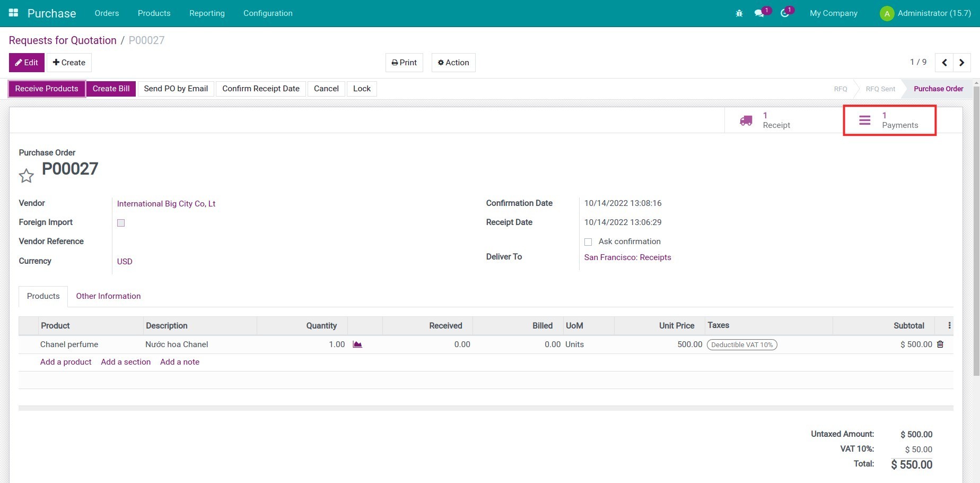
Task: Go to next record with pager arrow
Action: [962, 62]
